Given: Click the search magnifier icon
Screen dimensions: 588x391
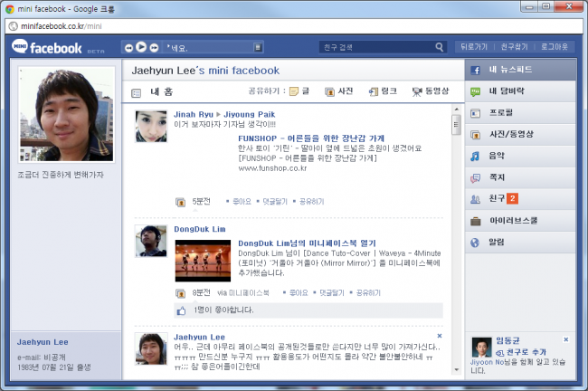Looking at the screenshot, I should [x=440, y=47].
